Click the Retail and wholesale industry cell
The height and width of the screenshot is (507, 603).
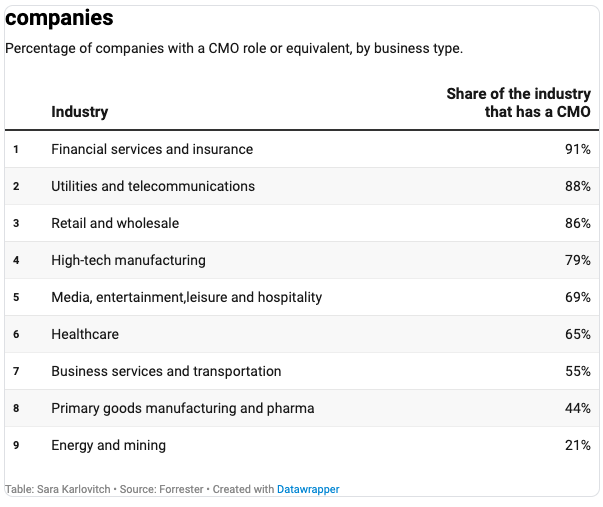pyautogui.click(x=115, y=223)
